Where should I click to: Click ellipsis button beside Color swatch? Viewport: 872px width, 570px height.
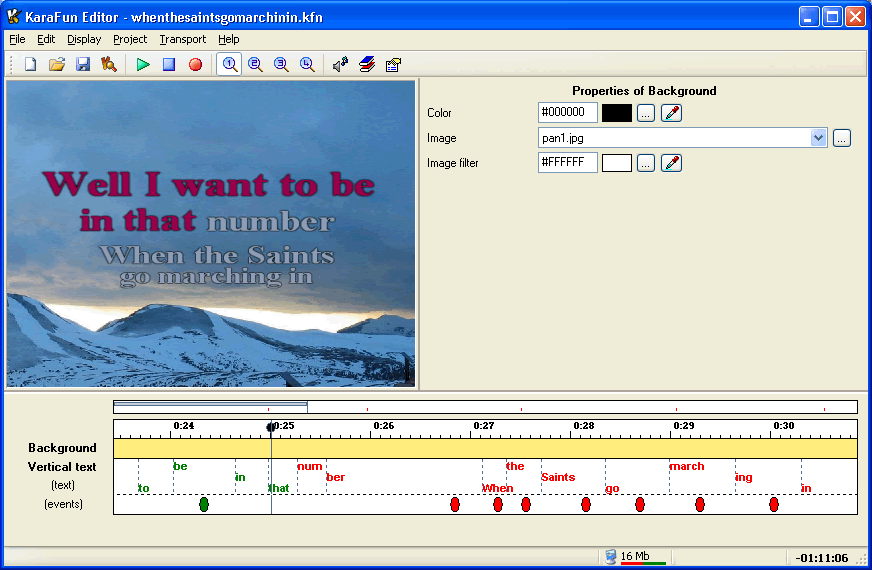click(646, 113)
